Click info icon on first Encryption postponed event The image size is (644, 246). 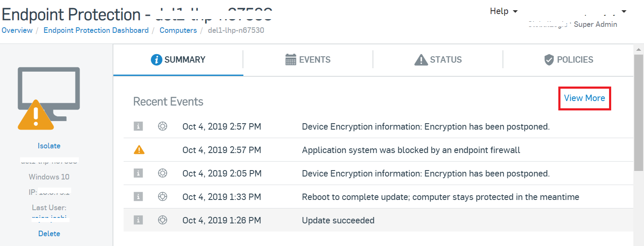138,126
